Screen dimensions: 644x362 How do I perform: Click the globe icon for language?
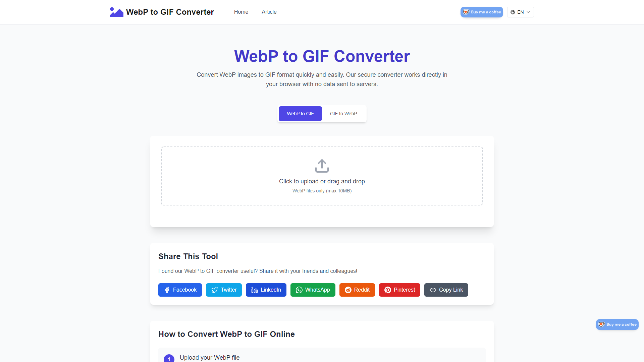tap(513, 12)
